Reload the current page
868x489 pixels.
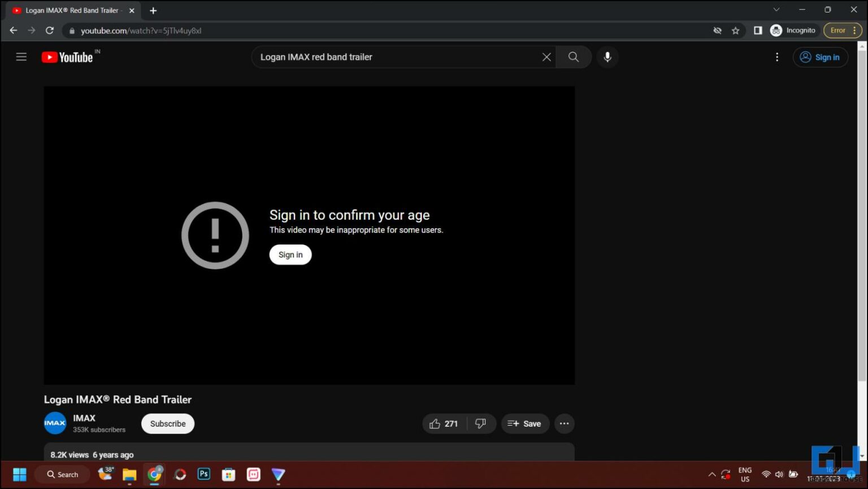click(x=50, y=30)
